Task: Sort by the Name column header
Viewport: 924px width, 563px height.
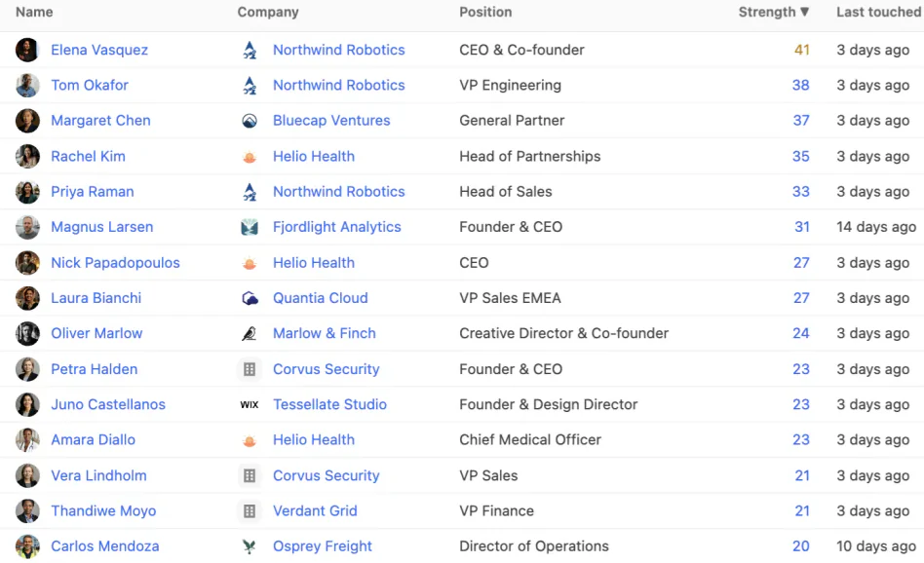Action: coord(34,12)
